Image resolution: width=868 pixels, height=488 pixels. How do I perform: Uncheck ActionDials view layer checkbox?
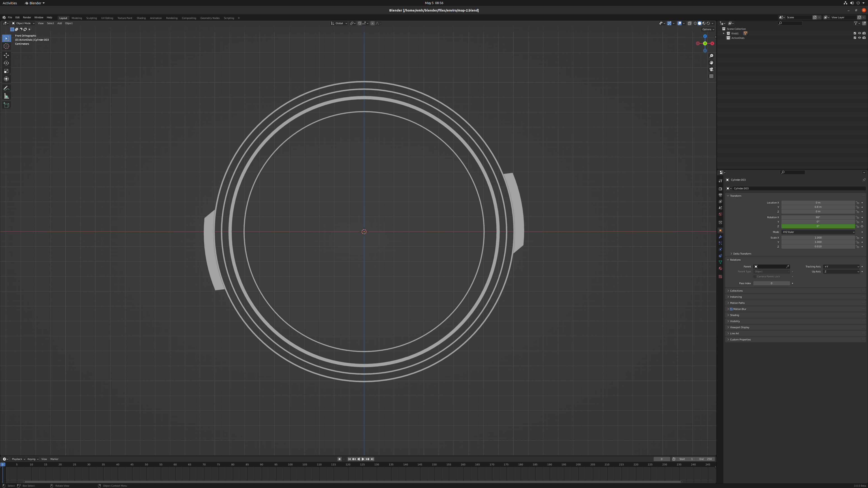click(x=855, y=38)
